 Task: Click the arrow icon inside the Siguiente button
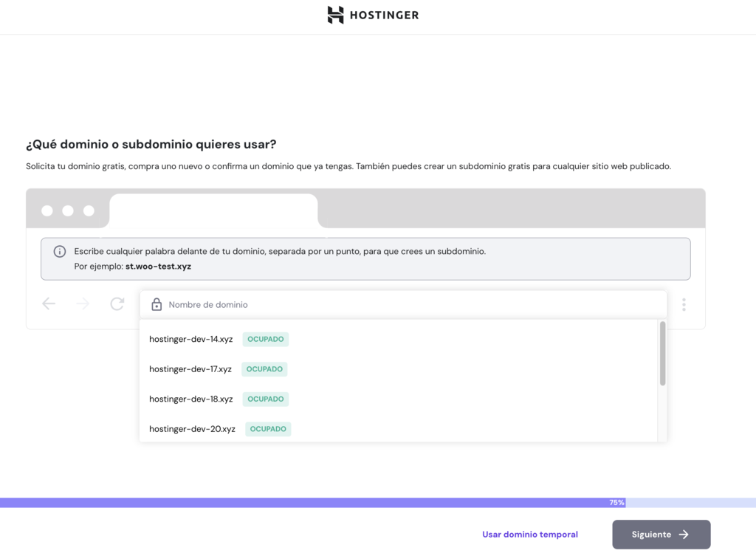(x=683, y=534)
